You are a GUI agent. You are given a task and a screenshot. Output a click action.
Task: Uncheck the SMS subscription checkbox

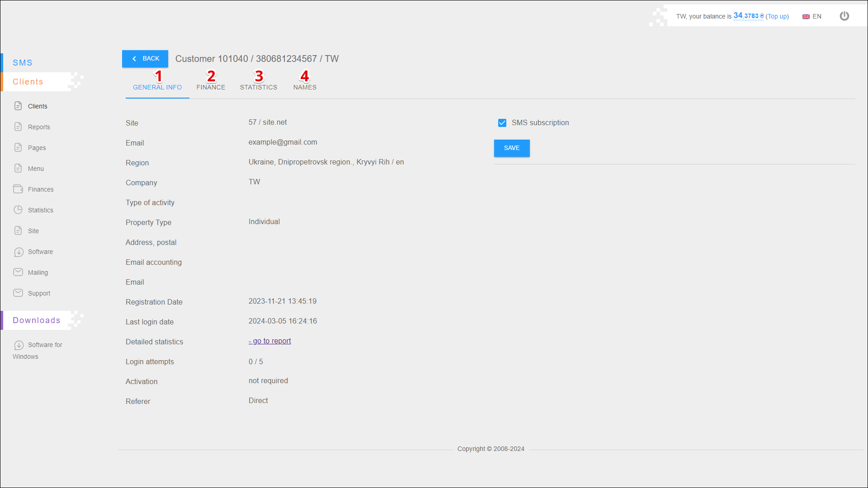point(502,123)
